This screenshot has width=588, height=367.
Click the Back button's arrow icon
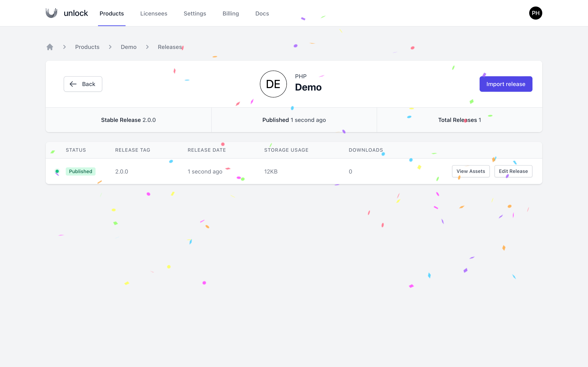(73, 84)
